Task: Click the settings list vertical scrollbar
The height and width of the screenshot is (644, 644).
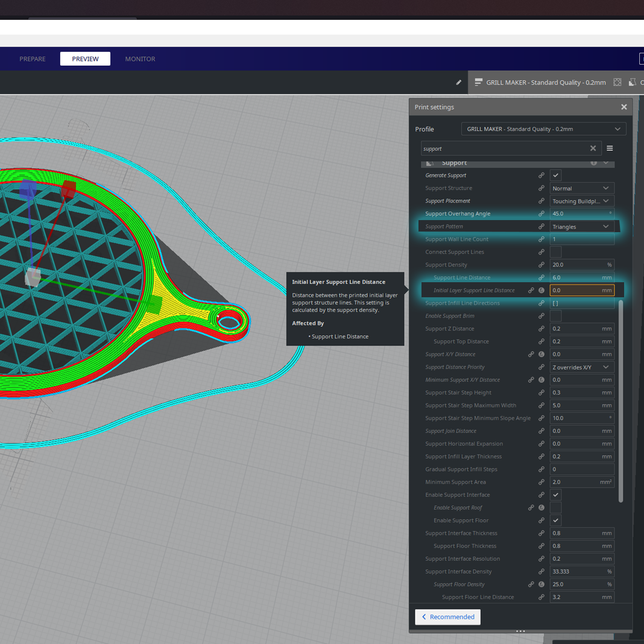Action: [x=620, y=401]
